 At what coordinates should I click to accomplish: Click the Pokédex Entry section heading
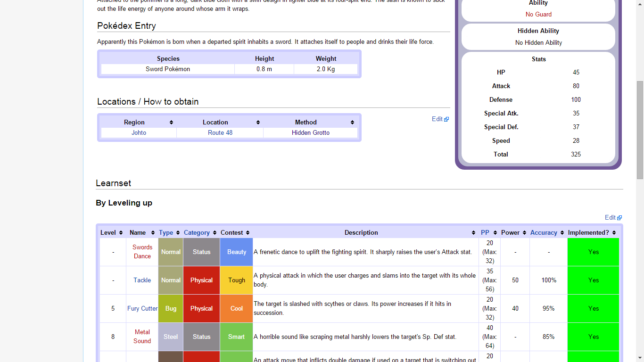click(126, 26)
